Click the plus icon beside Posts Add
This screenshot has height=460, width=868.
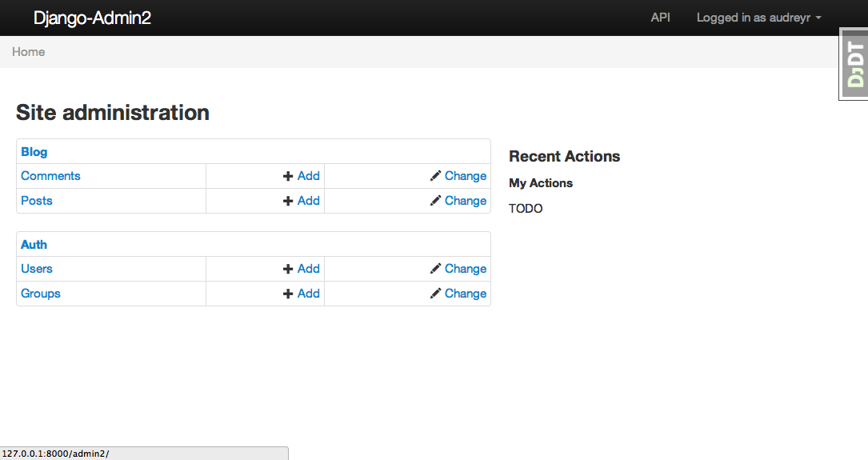click(288, 201)
